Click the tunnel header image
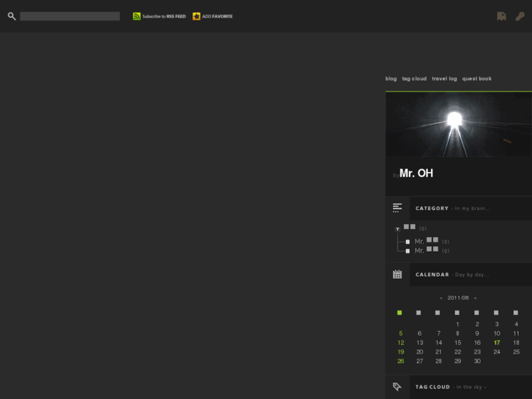 click(x=458, y=124)
